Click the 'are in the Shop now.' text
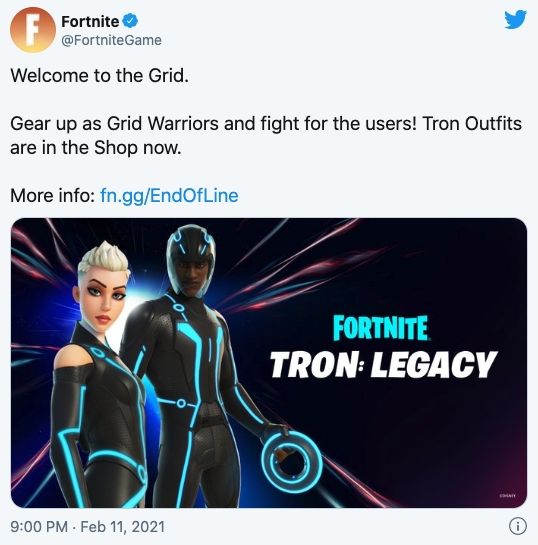Viewport: 538px width, 545px height. (x=96, y=148)
